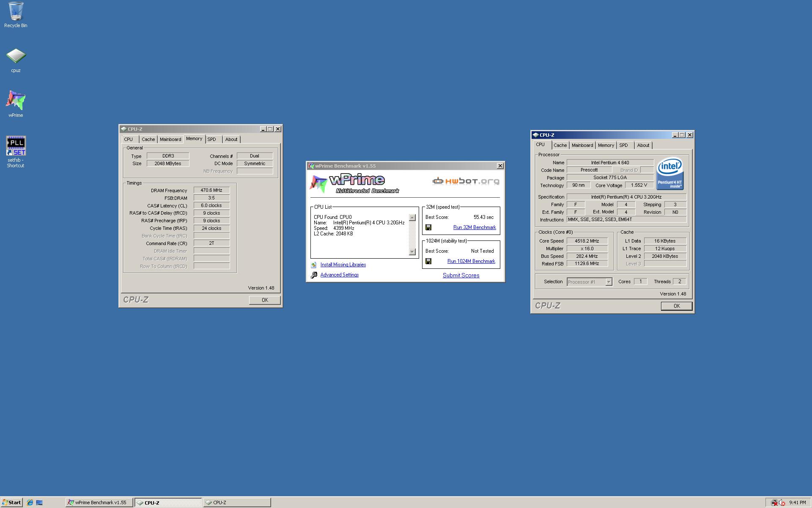Open Cache tab in left CPU-Z window
Viewport: 812px width, 508px height.
[x=148, y=139]
